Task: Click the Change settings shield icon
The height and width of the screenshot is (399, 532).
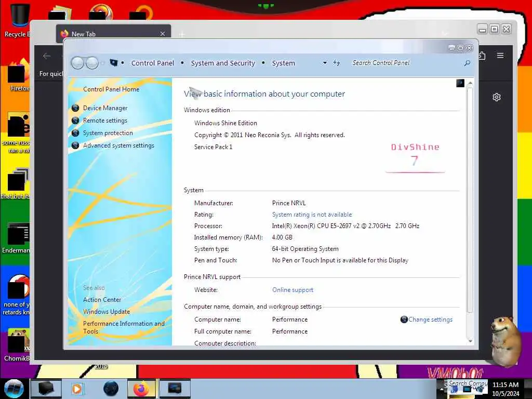Action: [404, 320]
